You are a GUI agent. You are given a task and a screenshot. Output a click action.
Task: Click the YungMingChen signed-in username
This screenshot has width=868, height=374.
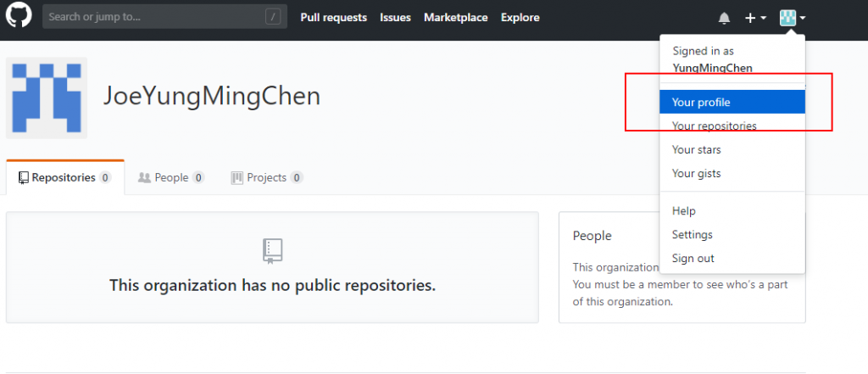712,68
